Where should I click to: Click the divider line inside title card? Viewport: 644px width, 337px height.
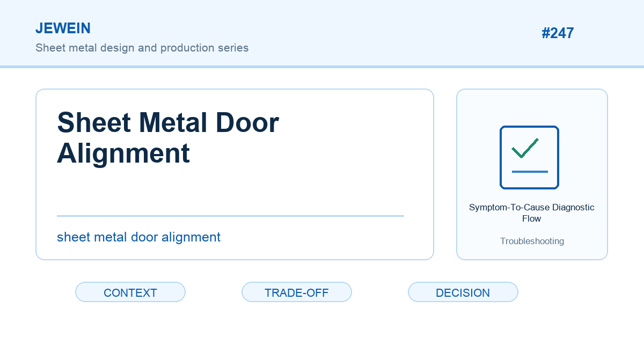[230, 216]
